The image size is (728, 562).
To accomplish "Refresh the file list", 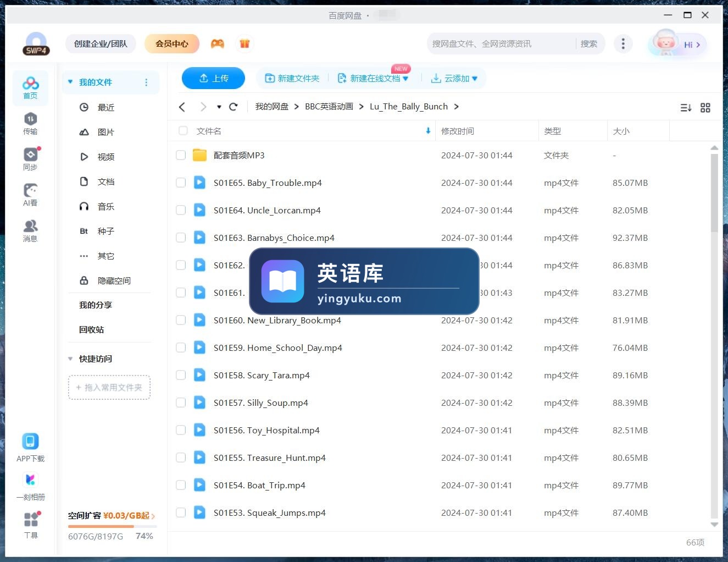I will [x=233, y=107].
